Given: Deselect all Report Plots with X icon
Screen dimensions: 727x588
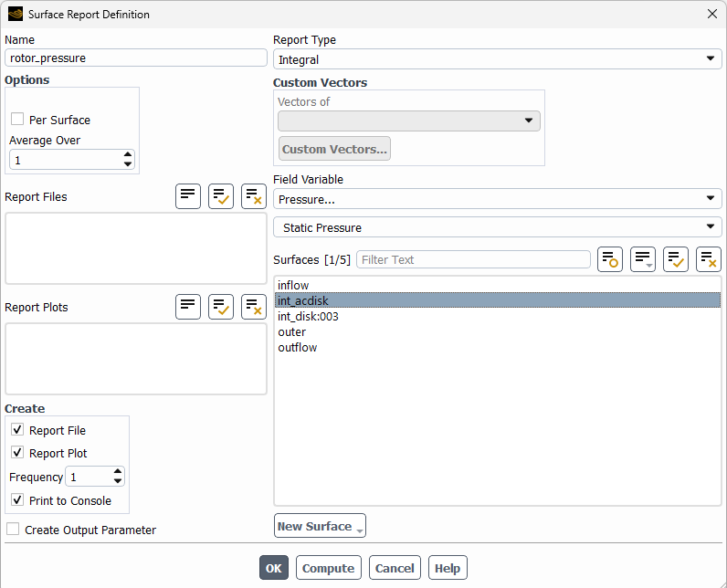Looking at the screenshot, I should pyautogui.click(x=254, y=307).
